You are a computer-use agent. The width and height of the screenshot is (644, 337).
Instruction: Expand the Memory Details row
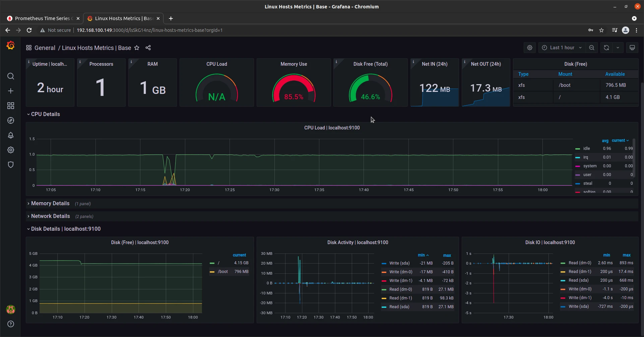50,203
